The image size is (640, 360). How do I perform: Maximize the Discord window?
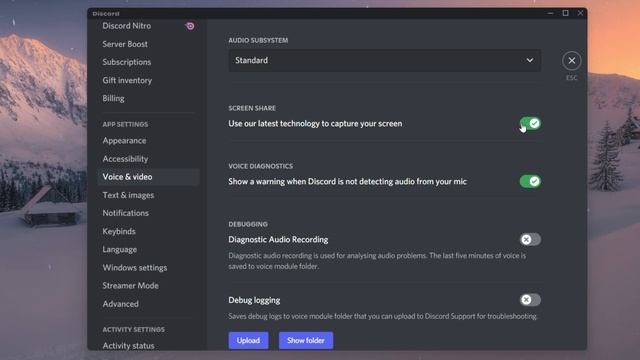click(x=565, y=13)
